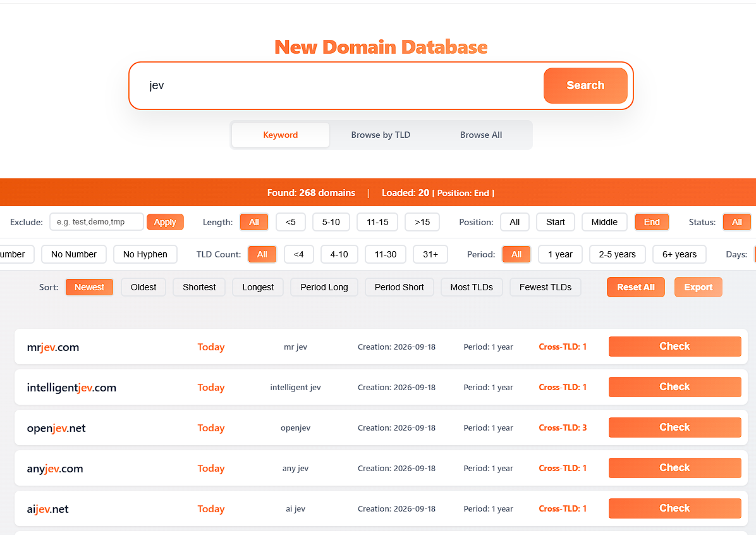
Task: Export the domain results
Action: coord(698,287)
